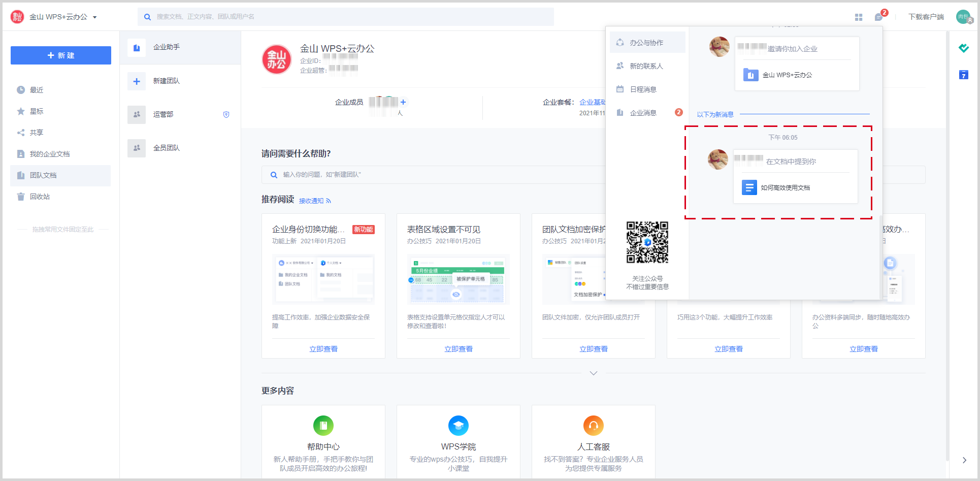This screenshot has width=980, height=481.
Task: Open 我的企业文档 in the sidebar
Action: tap(60, 154)
